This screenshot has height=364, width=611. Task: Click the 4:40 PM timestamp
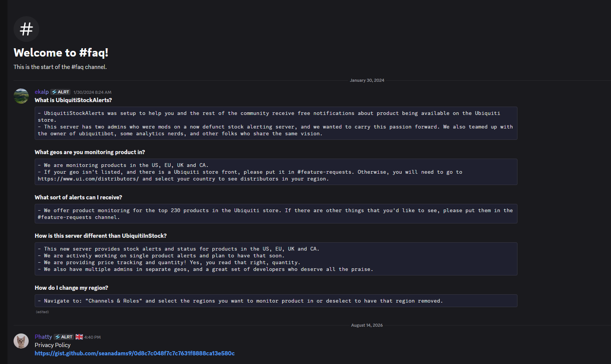pos(92,337)
